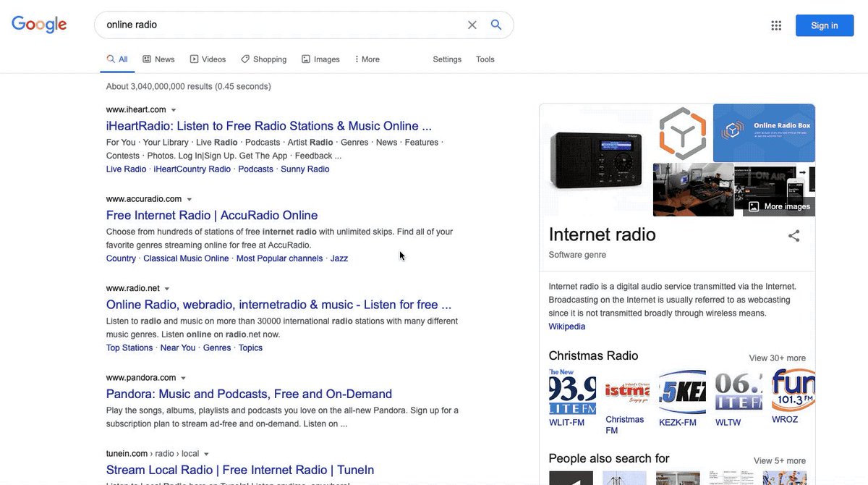Click the Jazz sitelink
The image size is (868, 485).
tap(339, 258)
